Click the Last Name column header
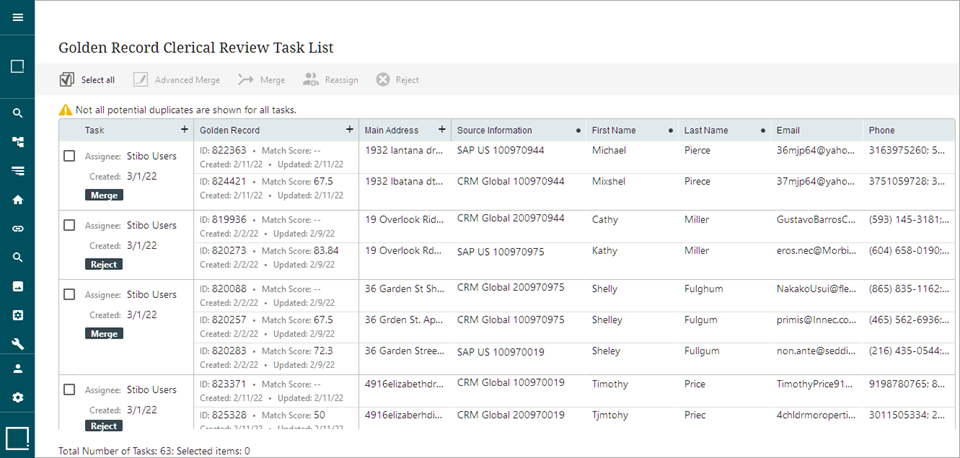Viewport: 960px width, 458px height. point(706,130)
